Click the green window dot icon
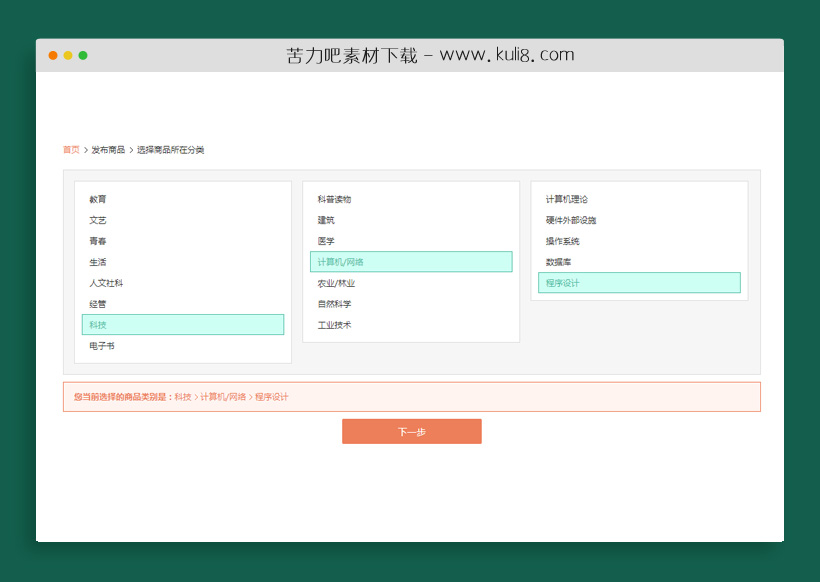 pos(82,56)
